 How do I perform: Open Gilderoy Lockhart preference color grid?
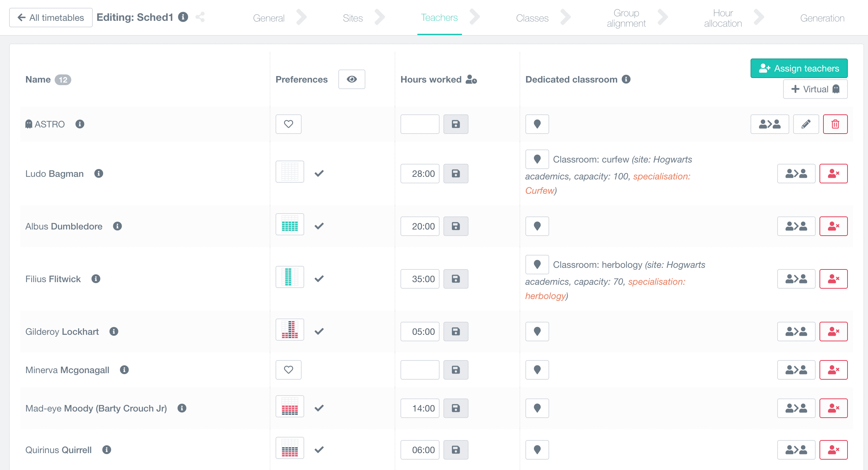[x=290, y=330]
